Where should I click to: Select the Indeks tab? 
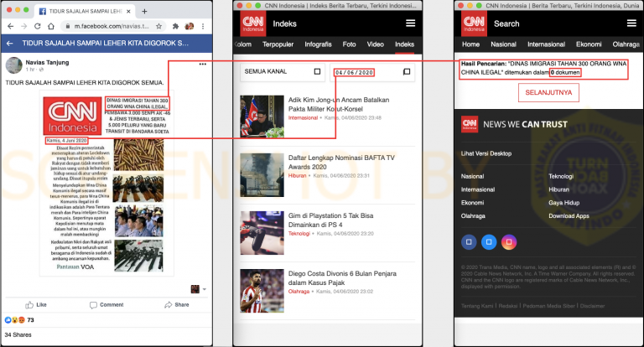(404, 44)
